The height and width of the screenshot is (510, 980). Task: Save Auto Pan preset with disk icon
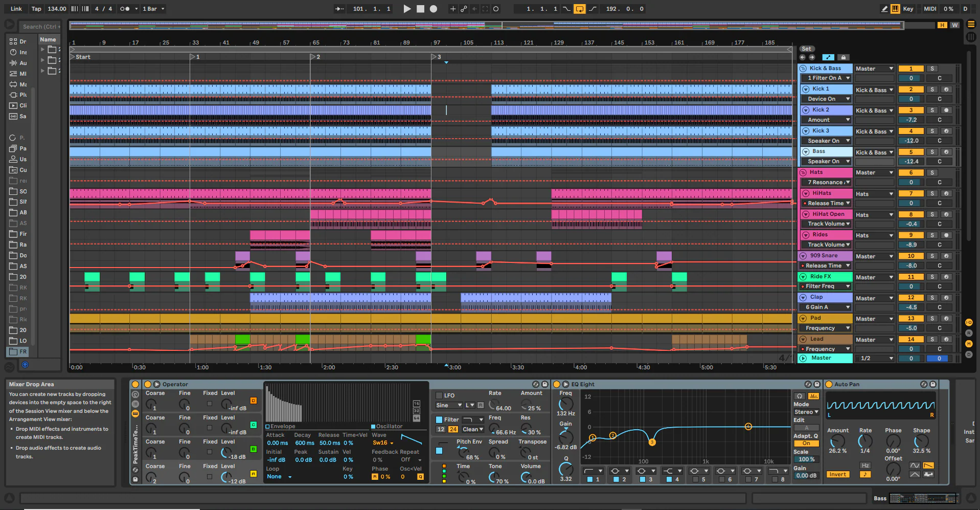tap(933, 385)
